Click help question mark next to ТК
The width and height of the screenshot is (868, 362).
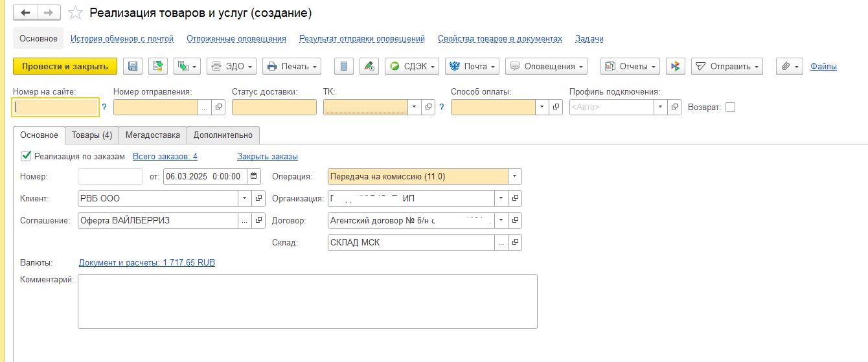coord(442,107)
